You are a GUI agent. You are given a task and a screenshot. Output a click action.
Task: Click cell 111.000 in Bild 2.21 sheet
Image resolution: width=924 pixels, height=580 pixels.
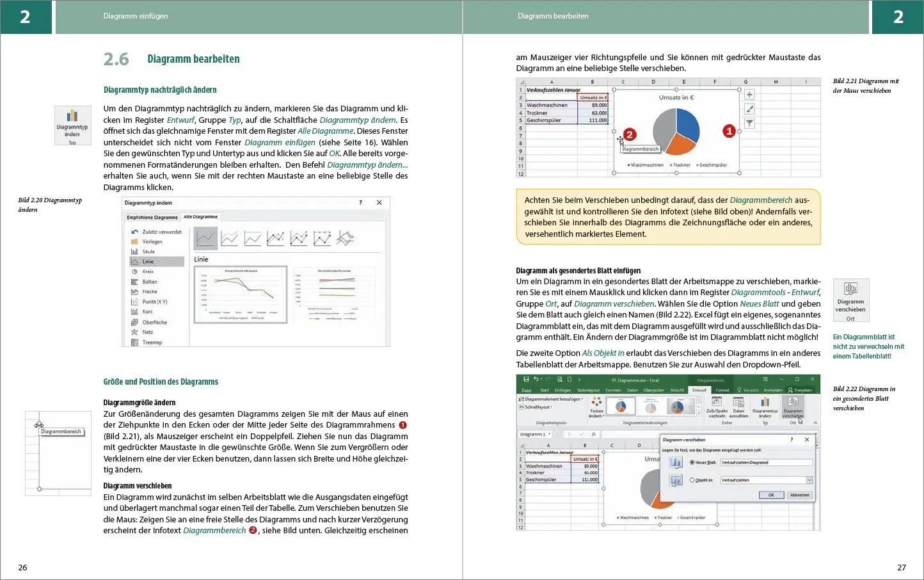[x=593, y=120]
